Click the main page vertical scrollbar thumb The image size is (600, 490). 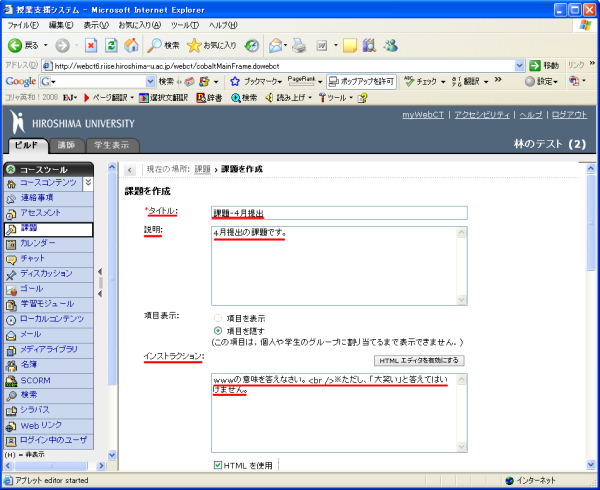(x=591, y=222)
